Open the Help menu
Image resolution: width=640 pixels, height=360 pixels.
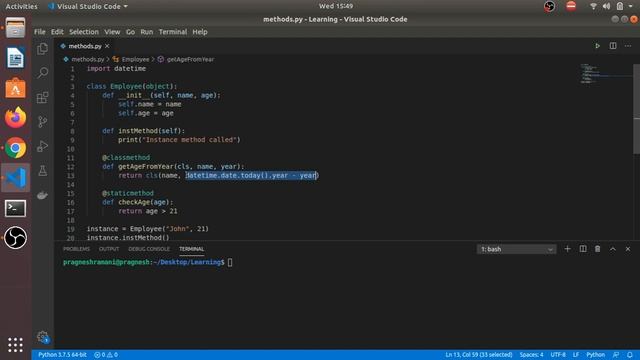pyautogui.click(x=200, y=32)
